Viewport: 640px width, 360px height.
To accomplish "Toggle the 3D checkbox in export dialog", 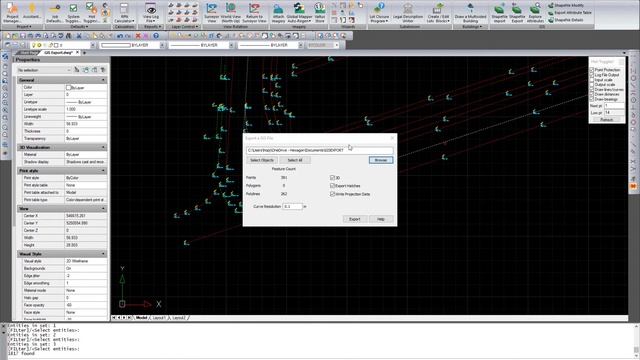I will [332, 178].
